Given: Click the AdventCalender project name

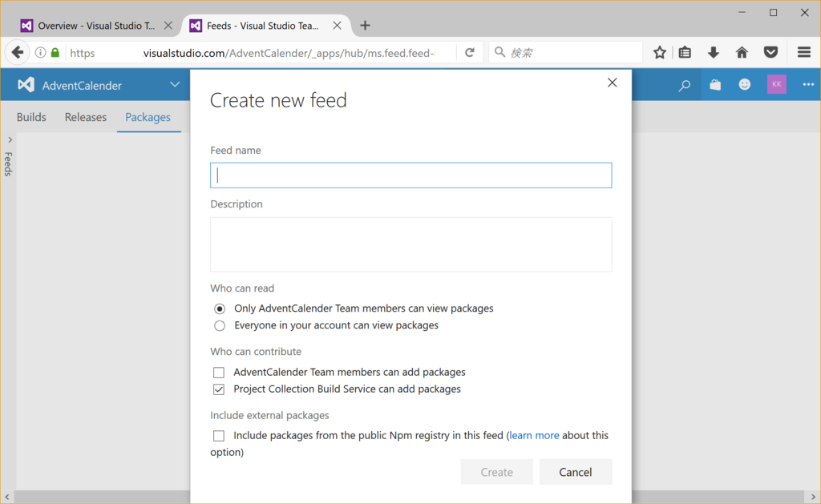Looking at the screenshot, I should [82, 85].
